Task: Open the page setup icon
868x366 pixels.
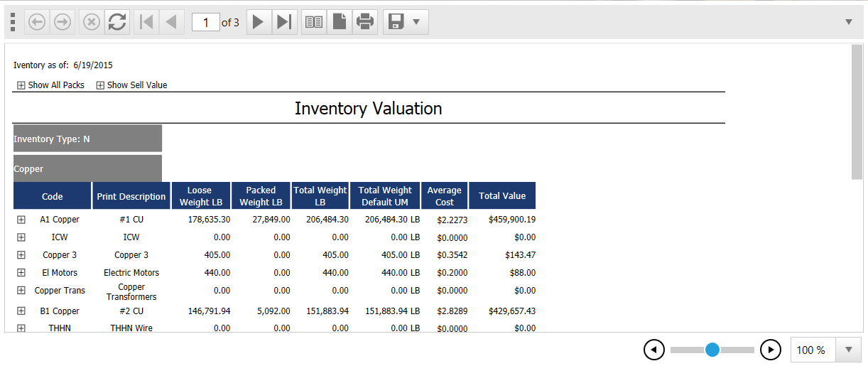Action: click(340, 22)
